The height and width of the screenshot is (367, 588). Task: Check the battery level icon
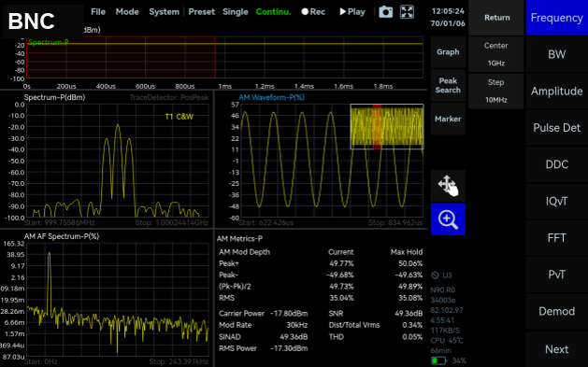coord(438,361)
